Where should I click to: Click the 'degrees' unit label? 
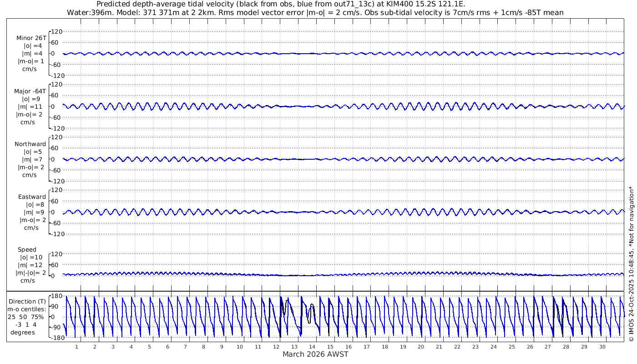coord(23,333)
